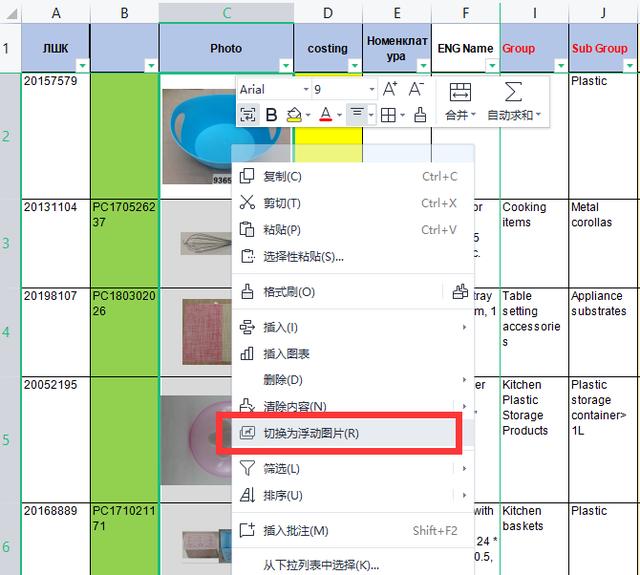
Task: Click the format painter brush in mini toolbar
Action: click(420, 115)
